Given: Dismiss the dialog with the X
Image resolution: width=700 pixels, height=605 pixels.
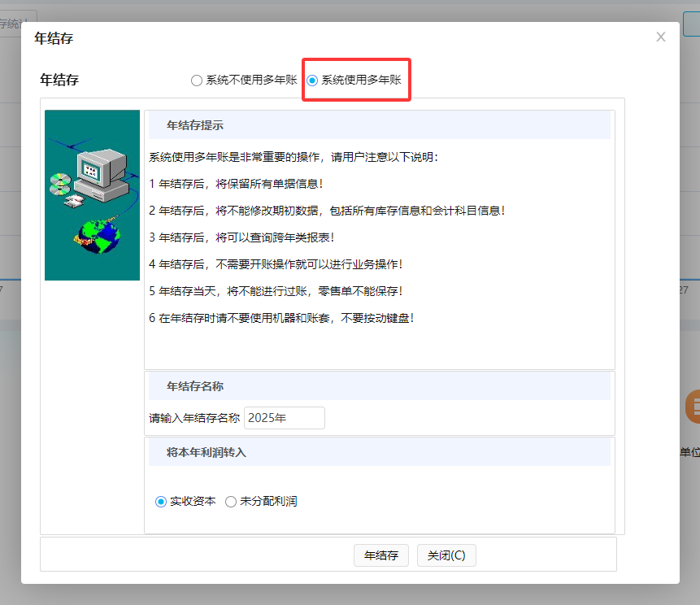Looking at the screenshot, I should click(x=661, y=37).
